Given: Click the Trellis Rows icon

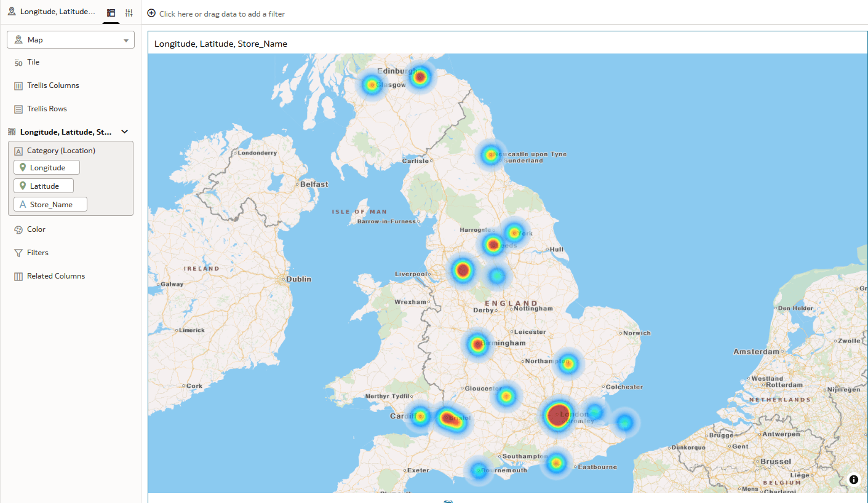Looking at the screenshot, I should click(x=18, y=109).
